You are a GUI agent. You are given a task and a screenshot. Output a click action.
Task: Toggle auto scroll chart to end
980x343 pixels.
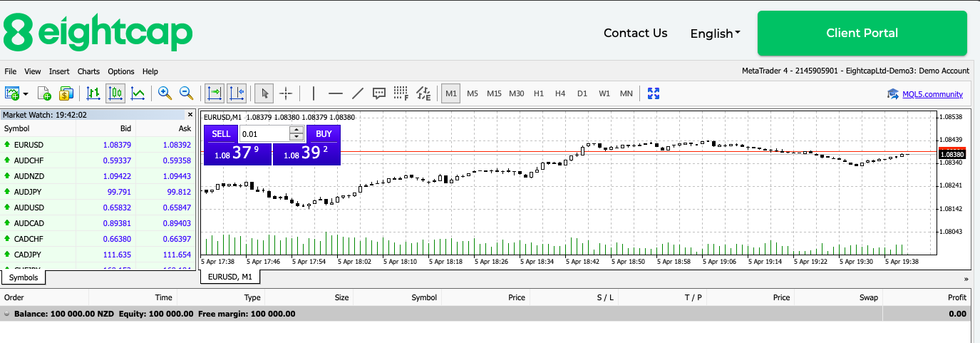point(215,93)
